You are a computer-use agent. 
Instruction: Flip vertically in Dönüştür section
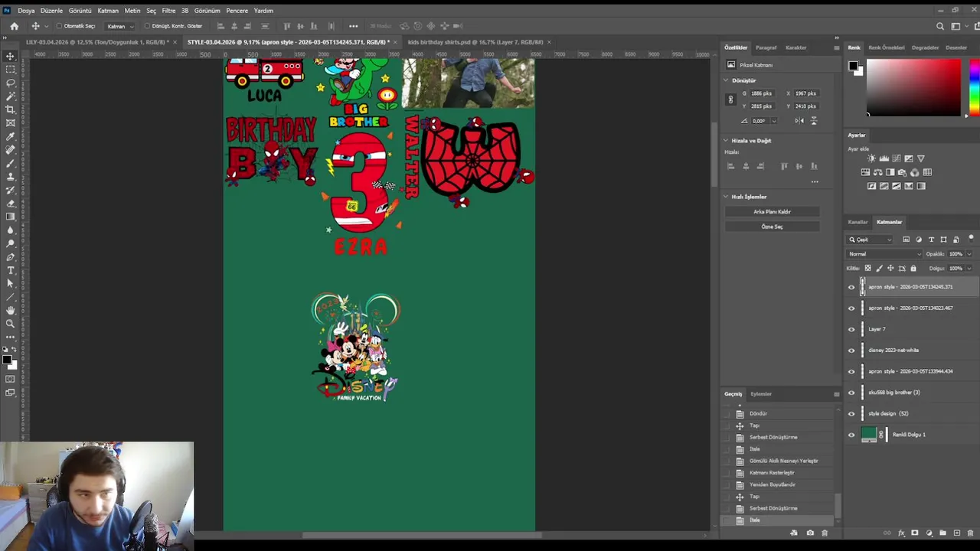click(813, 121)
